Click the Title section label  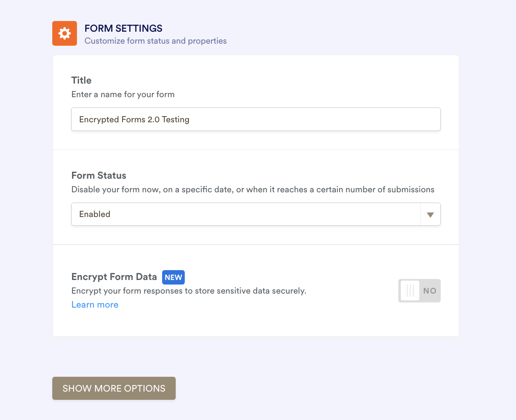(x=81, y=80)
